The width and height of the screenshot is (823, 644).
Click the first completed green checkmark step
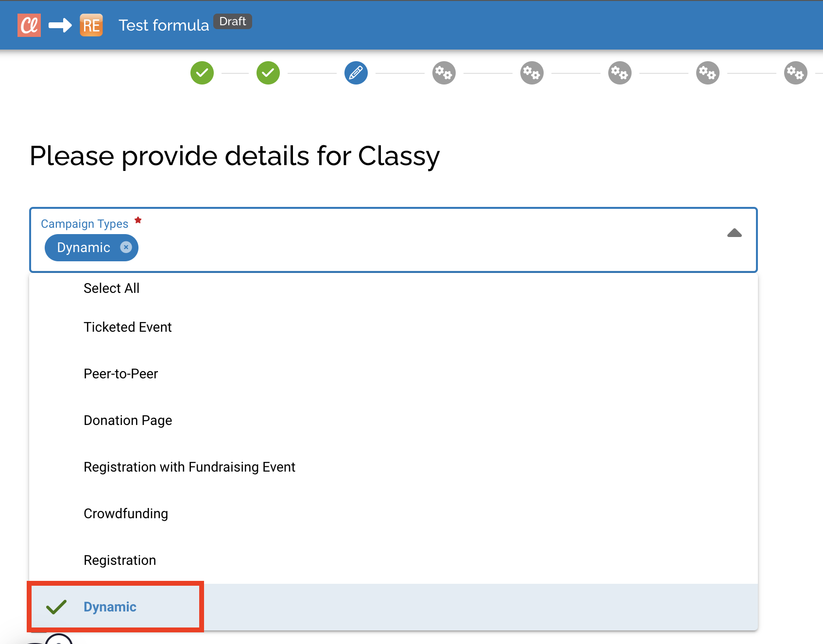coord(202,73)
